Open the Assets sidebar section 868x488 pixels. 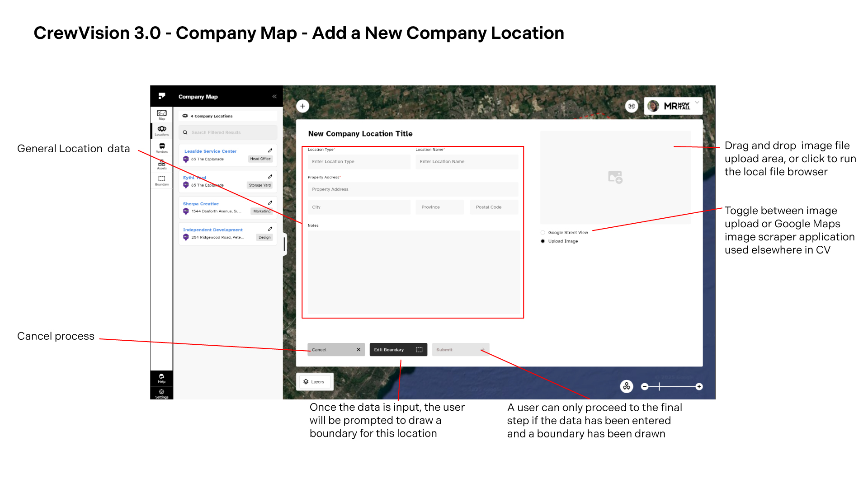point(162,165)
